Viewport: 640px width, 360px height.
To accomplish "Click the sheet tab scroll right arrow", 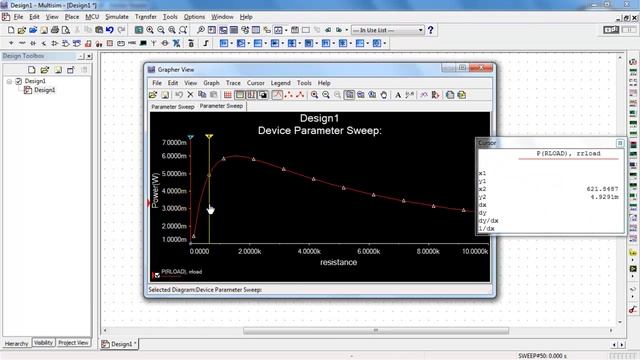I will click(622, 345).
